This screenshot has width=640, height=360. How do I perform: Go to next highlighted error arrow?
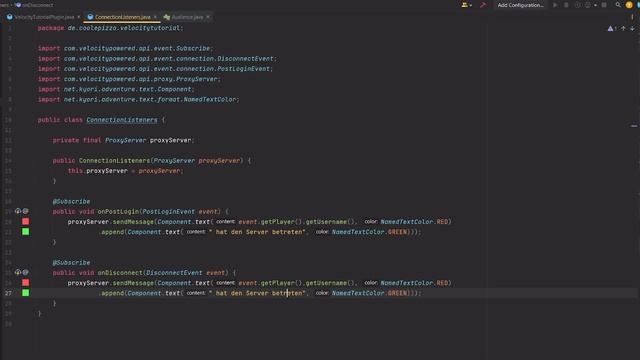tap(632, 29)
